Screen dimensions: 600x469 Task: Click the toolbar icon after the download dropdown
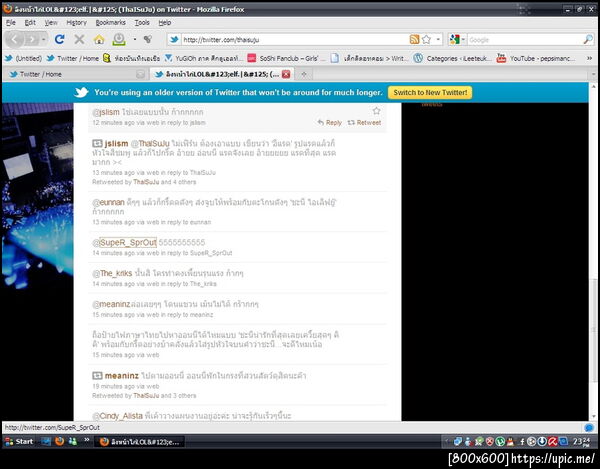[148, 39]
